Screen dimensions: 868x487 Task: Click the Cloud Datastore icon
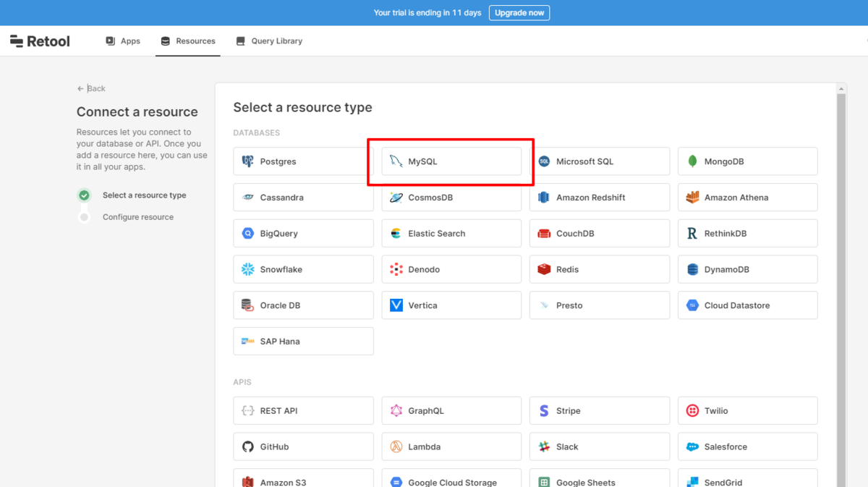coord(692,305)
